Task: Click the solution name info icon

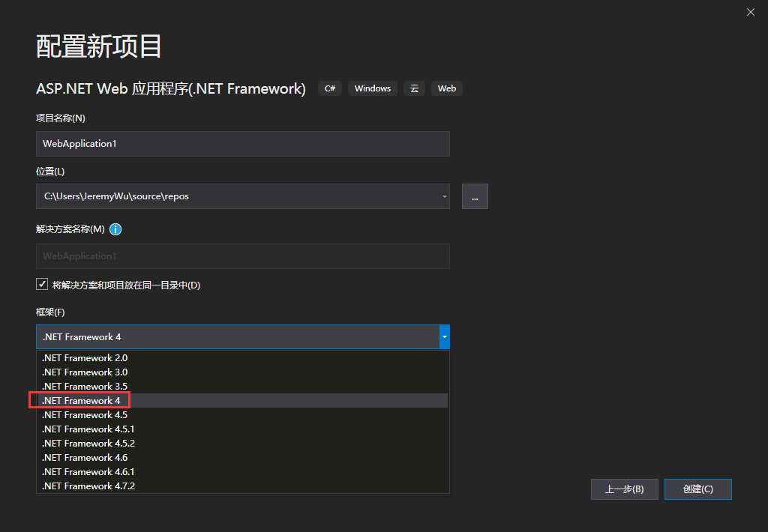Action: coord(115,229)
